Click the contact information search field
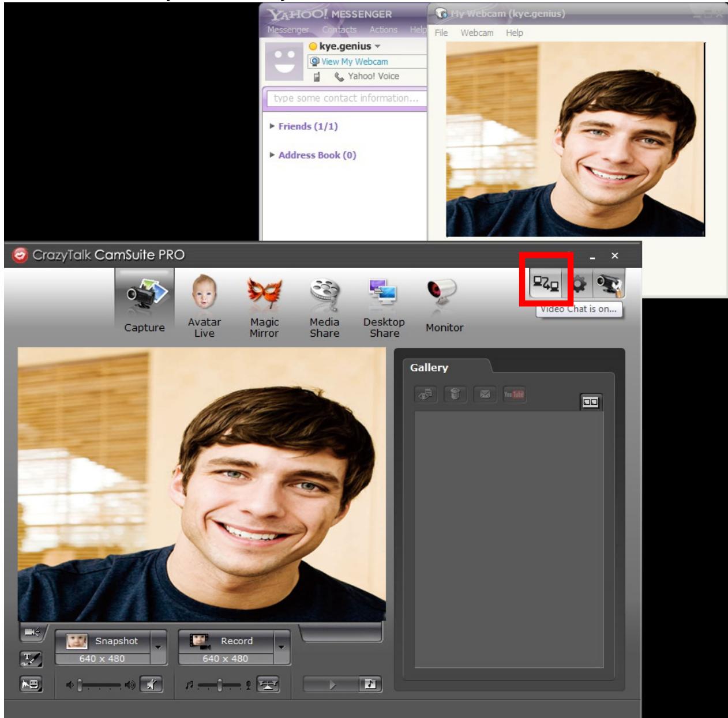Screen dimensions: 728x718 346,98
